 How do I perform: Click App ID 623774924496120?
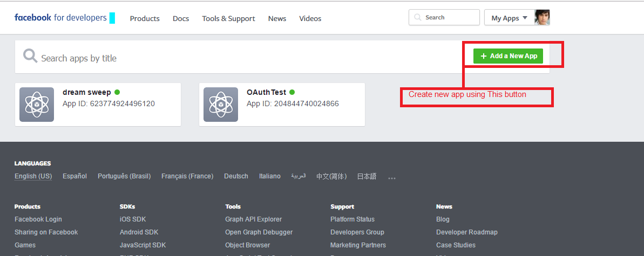(x=109, y=104)
